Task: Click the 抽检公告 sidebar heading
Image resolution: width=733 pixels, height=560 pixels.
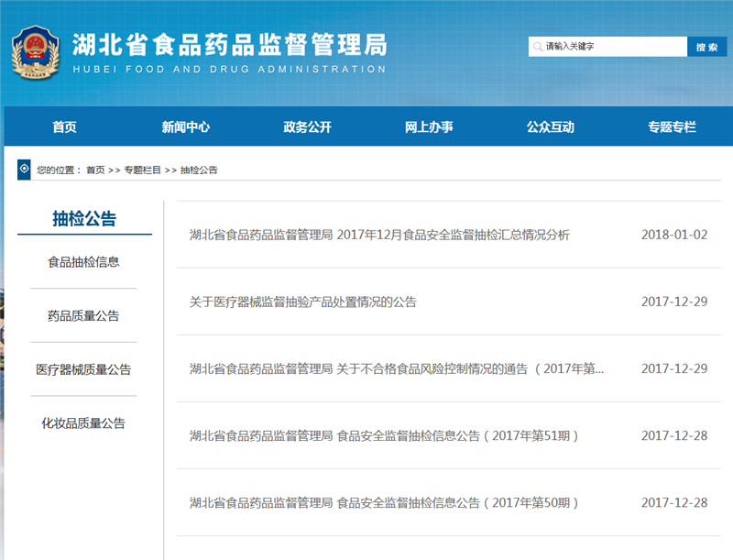Action: [83, 217]
